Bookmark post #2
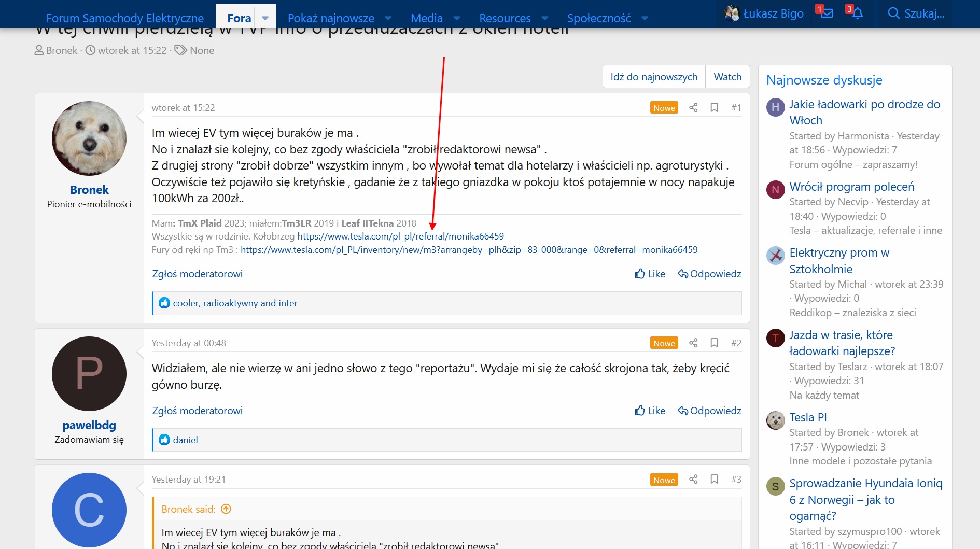980x549 pixels. coord(714,343)
